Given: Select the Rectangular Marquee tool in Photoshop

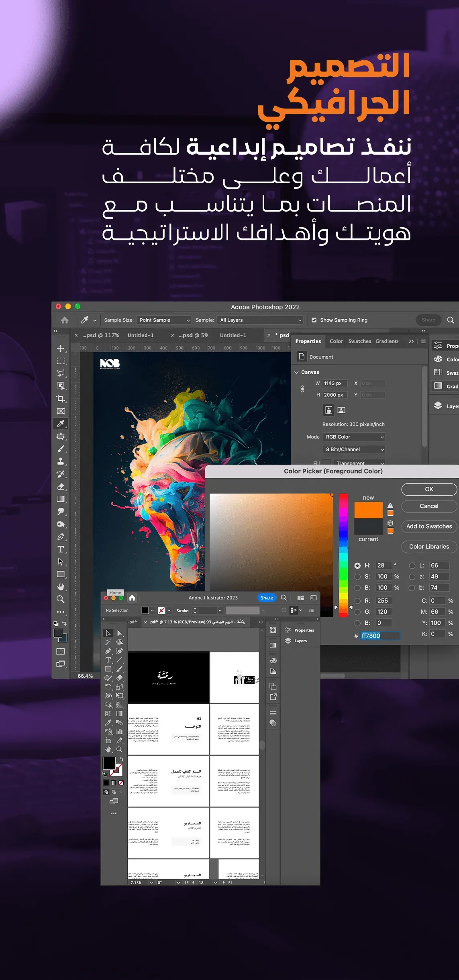Looking at the screenshot, I should tap(61, 361).
